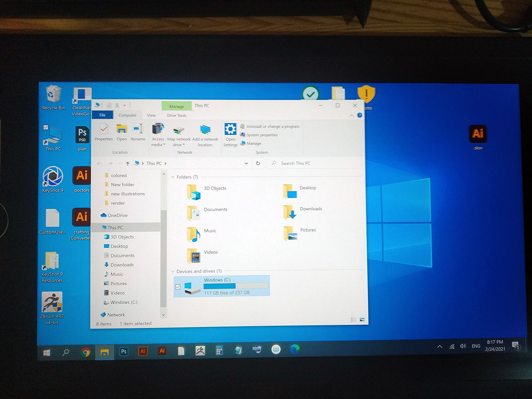Open the File menu tab
The image size is (532, 399).
tap(102, 115)
